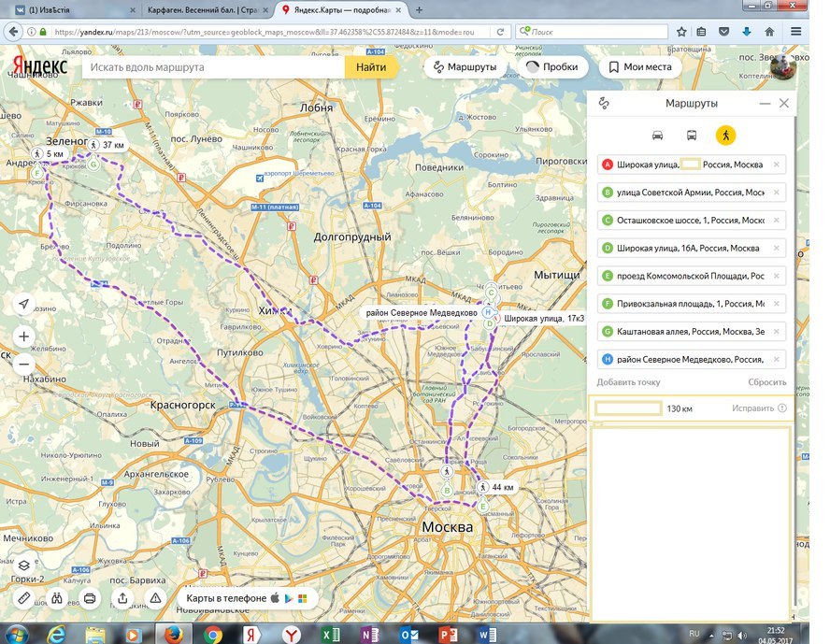Screen dimensions: 830x644
Task: Click Добавить точку to add waypoint
Action: [628, 382]
